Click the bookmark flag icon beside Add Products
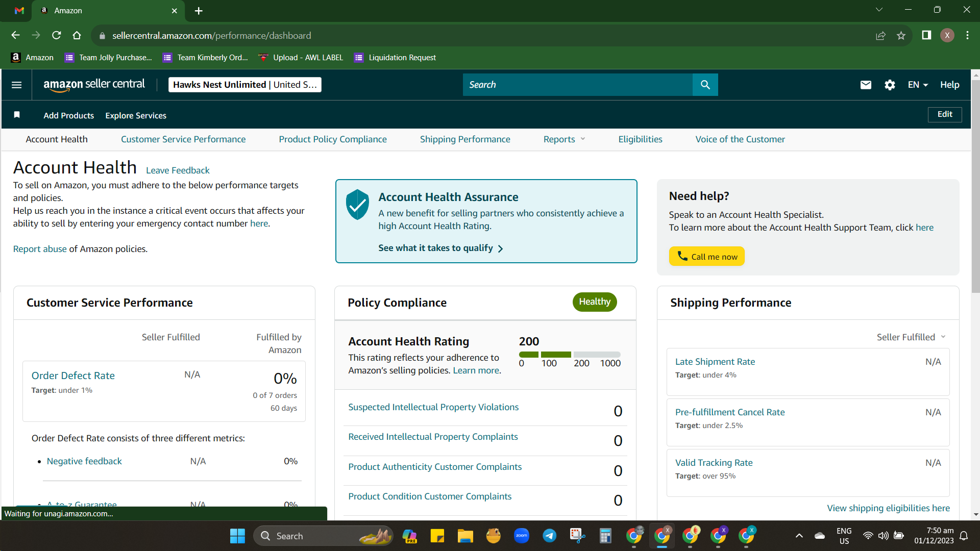980x551 pixels. click(x=17, y=115)
